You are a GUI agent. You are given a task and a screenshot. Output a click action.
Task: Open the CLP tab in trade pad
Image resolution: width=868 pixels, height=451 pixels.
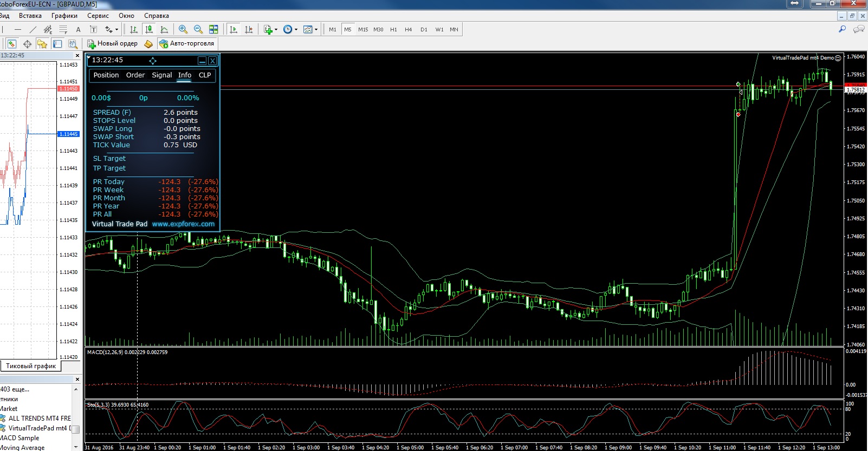(x=205, y=75)
